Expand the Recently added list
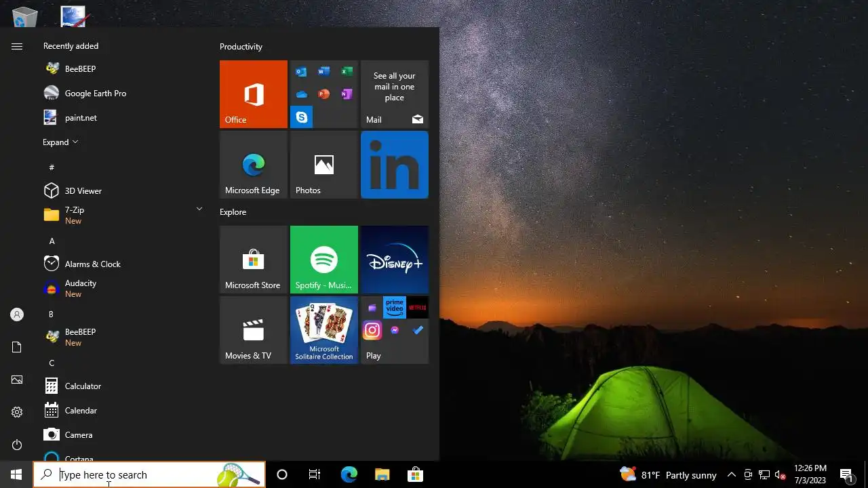This screenshot has width=868, height=488. click(x=61, y=142)
